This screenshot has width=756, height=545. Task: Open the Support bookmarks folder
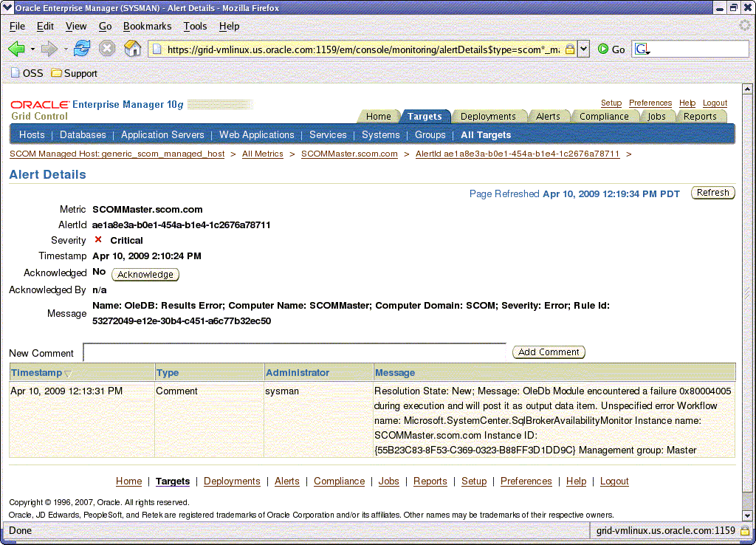coord(75,73)
